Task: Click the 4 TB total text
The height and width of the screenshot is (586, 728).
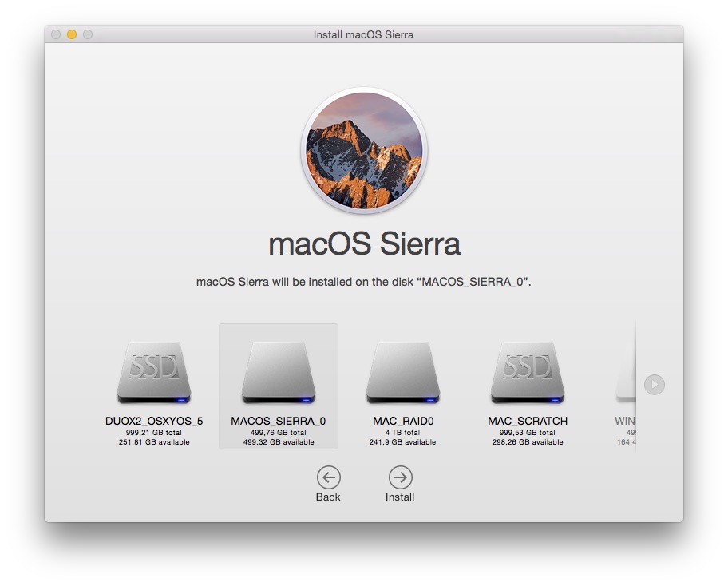Action: coord(402,432)
